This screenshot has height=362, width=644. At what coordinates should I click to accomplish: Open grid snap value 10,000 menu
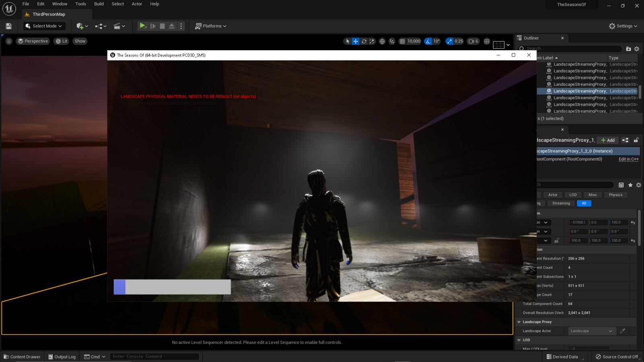click(x=414, y=41)
